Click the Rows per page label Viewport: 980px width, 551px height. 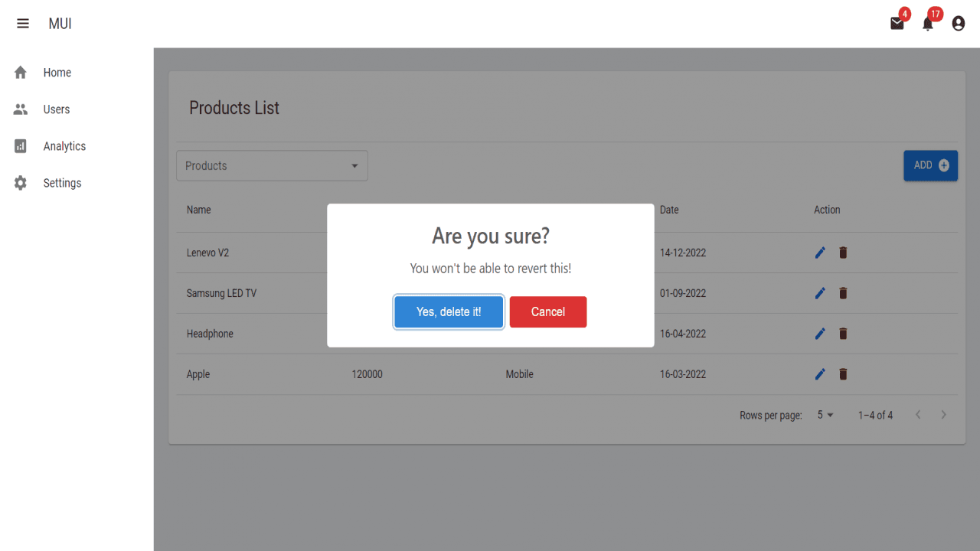(x=771, y=416)
